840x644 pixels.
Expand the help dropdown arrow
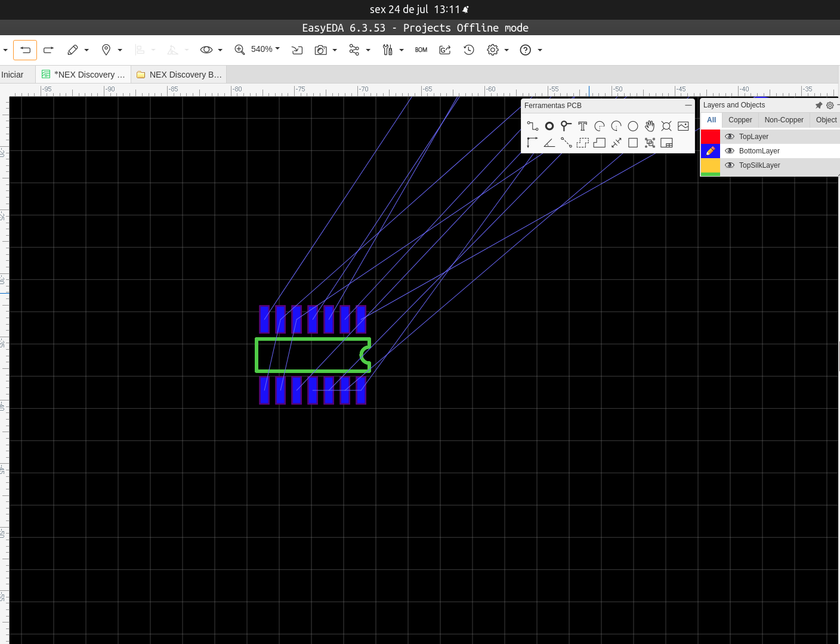point(540,50)
